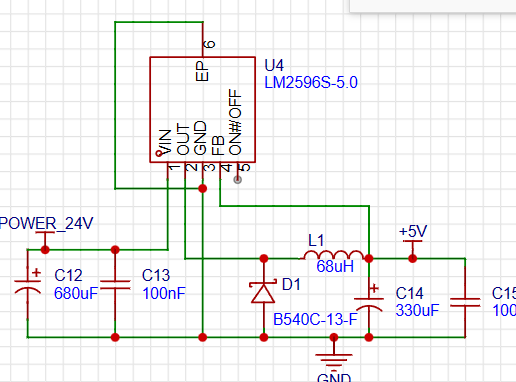Select the L1 inductor coil symbol
The image size is (516, 382).
click(334, 254)
